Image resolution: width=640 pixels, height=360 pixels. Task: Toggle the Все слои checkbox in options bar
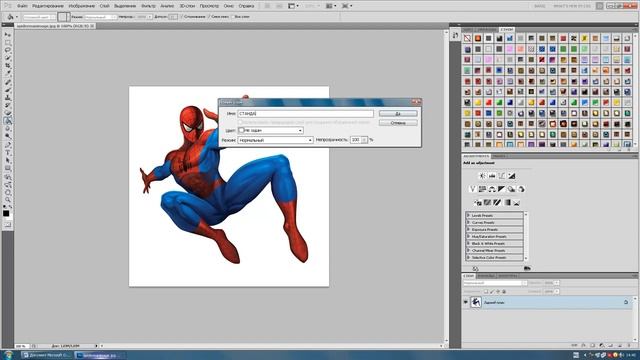point(233,17)
